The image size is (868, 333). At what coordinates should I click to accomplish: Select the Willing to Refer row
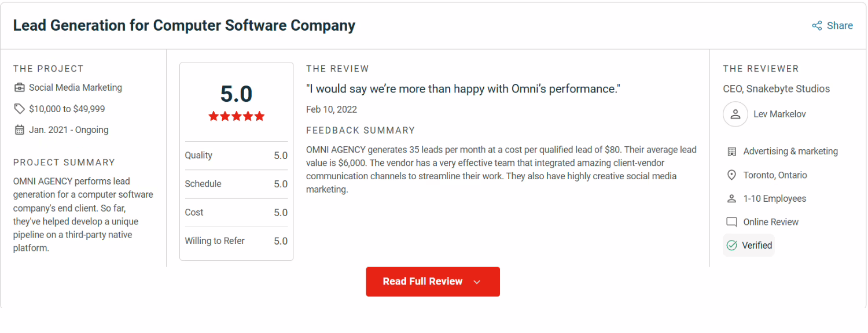click(236, 241)
